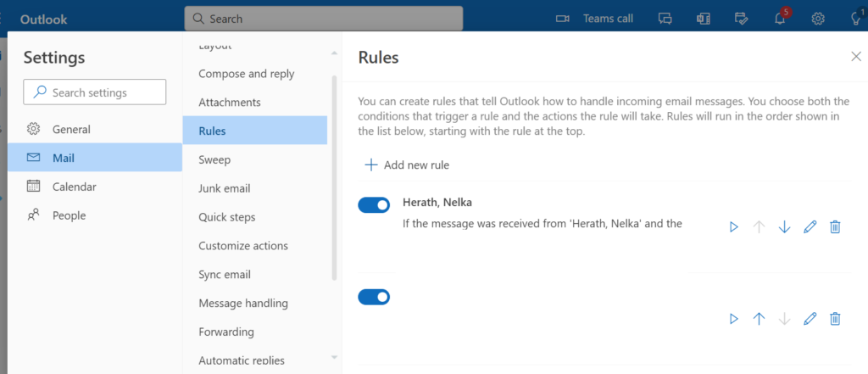This screenshot has height=374, width=868.
Task: Turn off the second rule's toggle switch
Action: click(374, 297)
